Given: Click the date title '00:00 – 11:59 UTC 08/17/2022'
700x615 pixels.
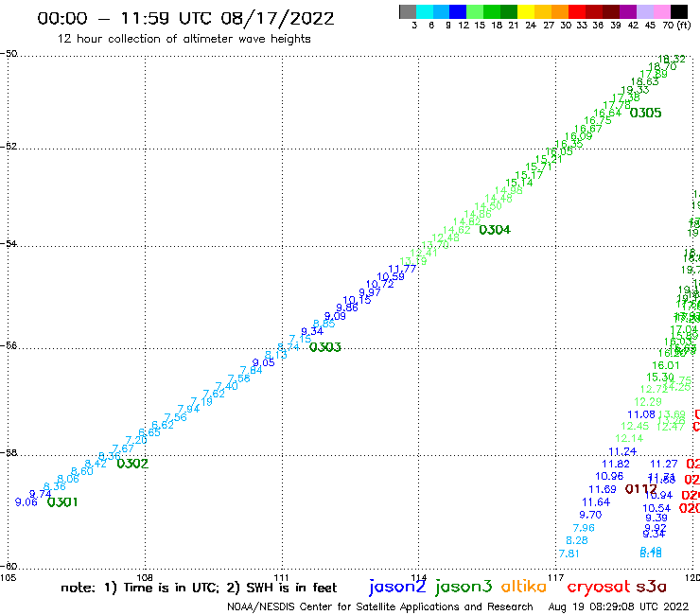Looking at the screenshot, I should click(x=185, y=18).
